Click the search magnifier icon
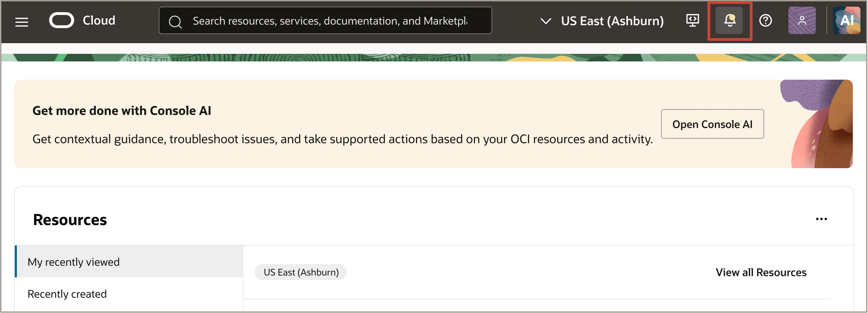This screenshot has height=313, width=868. point(175,22)
